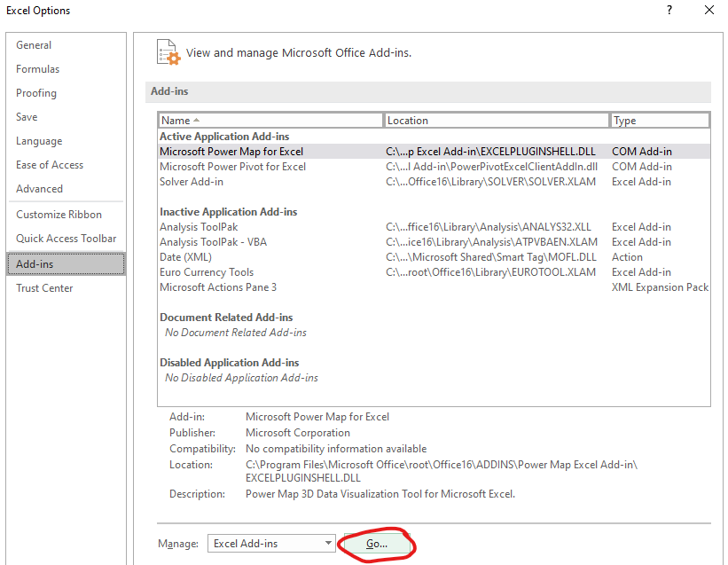This screenshot has height=565, width=728.
Task: Click the Microsoft Corporation publisher text
Action: click(298, 433)
